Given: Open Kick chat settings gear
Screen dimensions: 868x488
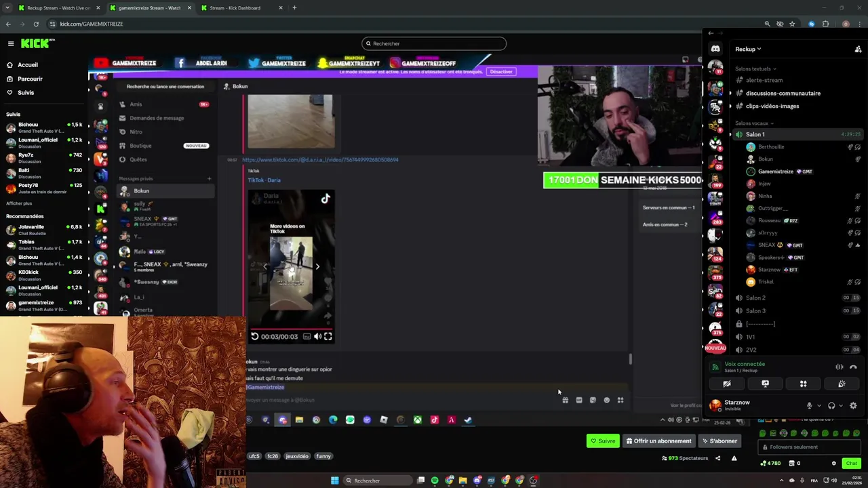Looking at the screenshot, I should [833, 464].
